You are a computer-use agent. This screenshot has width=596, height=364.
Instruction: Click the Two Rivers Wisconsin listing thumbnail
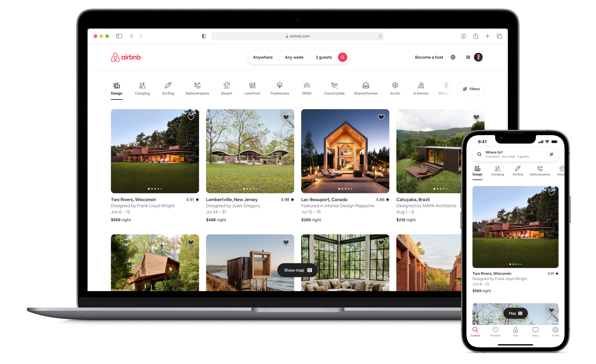tap(154, 151)
